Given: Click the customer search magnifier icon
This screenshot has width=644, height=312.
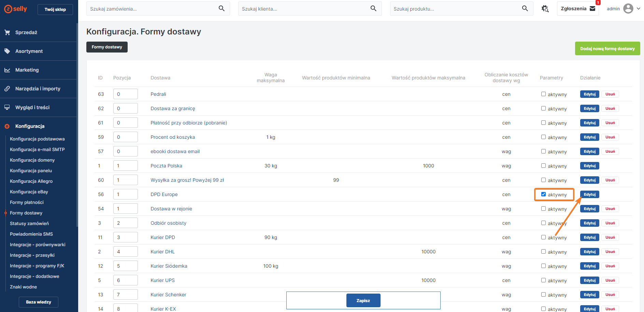Looking at the screenshot, I should [373, 9].
